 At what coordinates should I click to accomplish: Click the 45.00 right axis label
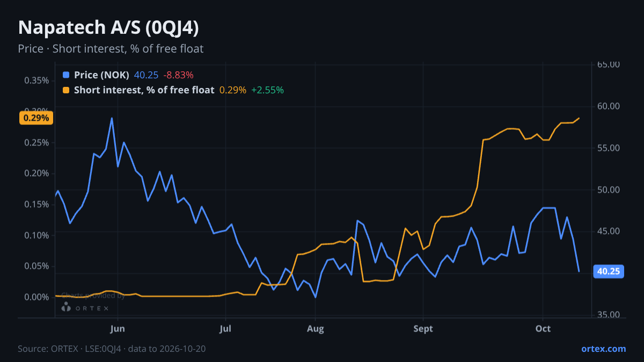[x=609, y=231]
